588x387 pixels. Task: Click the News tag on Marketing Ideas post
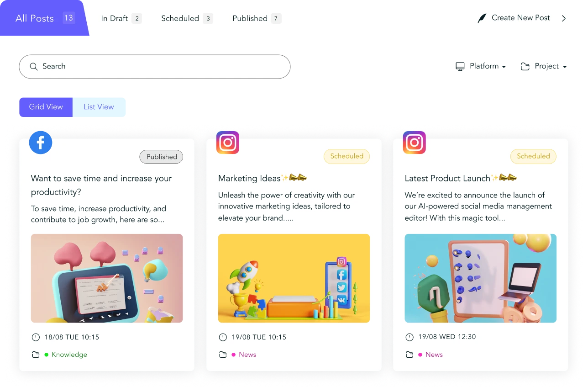point(247,355)
